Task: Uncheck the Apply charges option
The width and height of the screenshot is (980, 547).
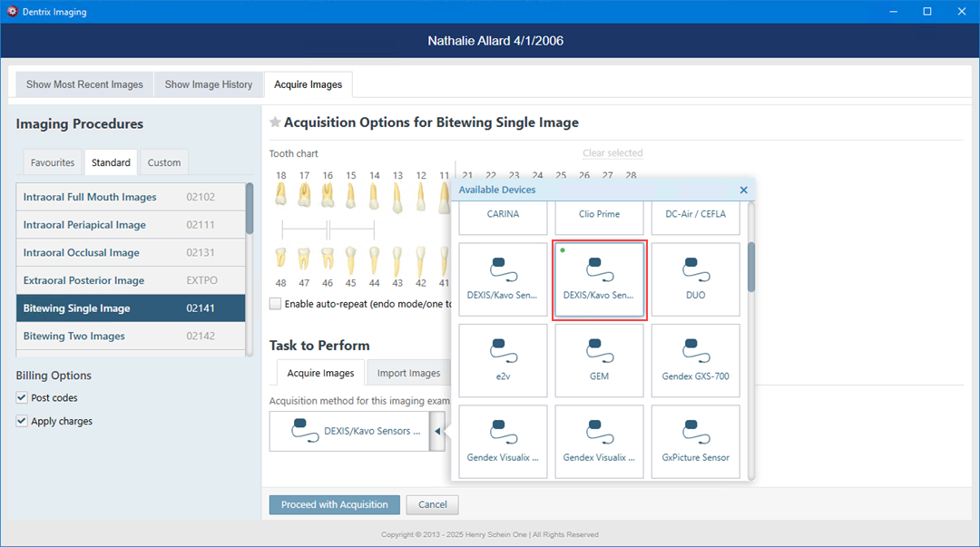Action: pyautogui.click(x=22, y=421)
